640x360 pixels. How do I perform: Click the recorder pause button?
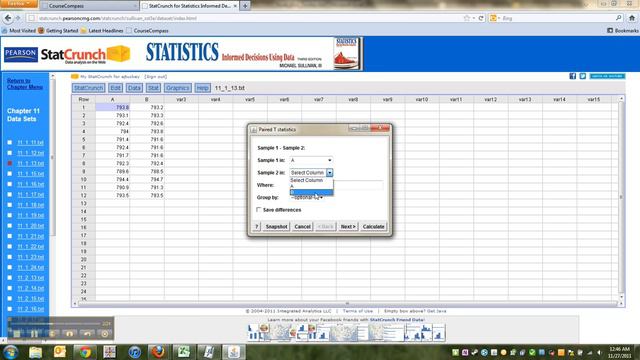point(34,333)
